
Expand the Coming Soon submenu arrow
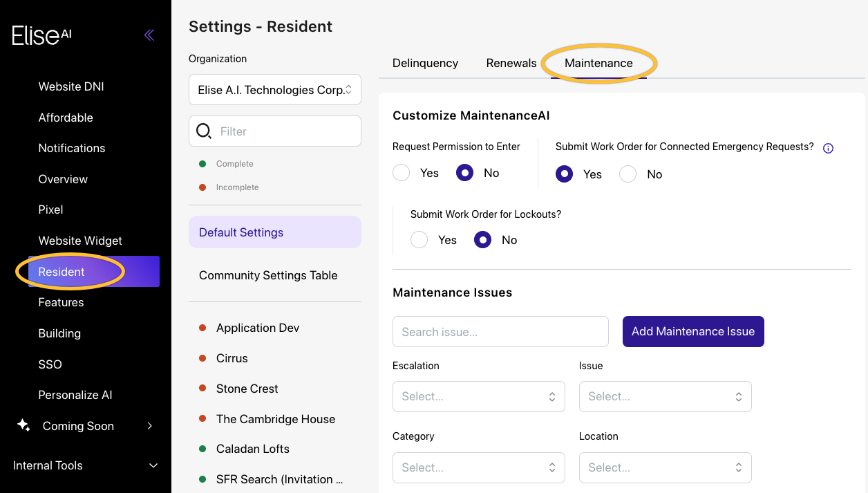(150, 426)
